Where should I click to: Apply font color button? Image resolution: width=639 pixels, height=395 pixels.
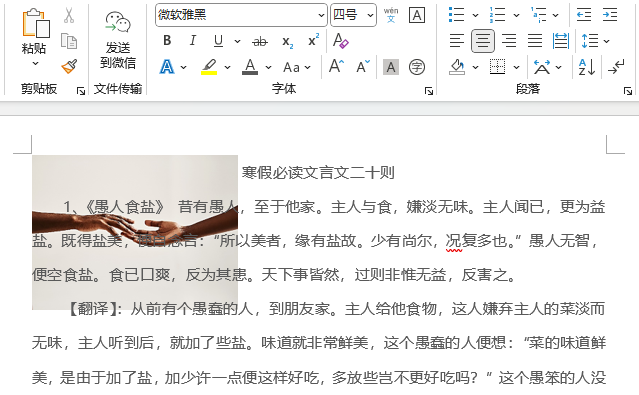[x=250, y=66]
